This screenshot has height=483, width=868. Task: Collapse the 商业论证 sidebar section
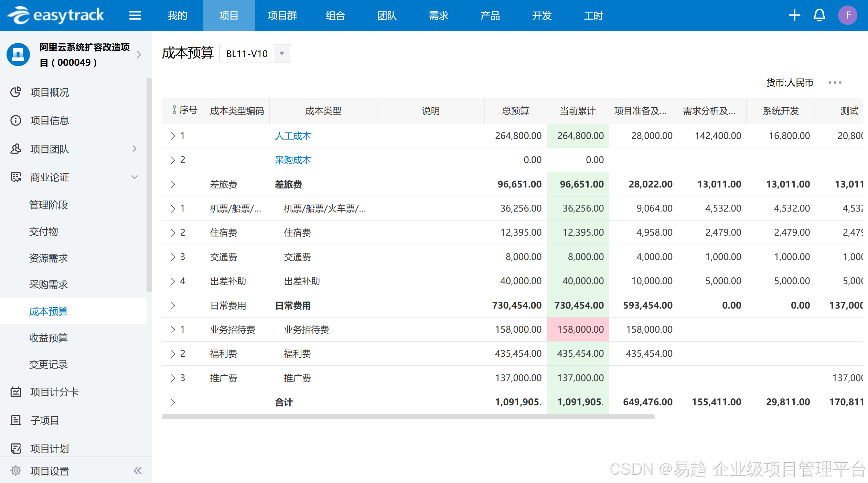(x=135, y=177)
